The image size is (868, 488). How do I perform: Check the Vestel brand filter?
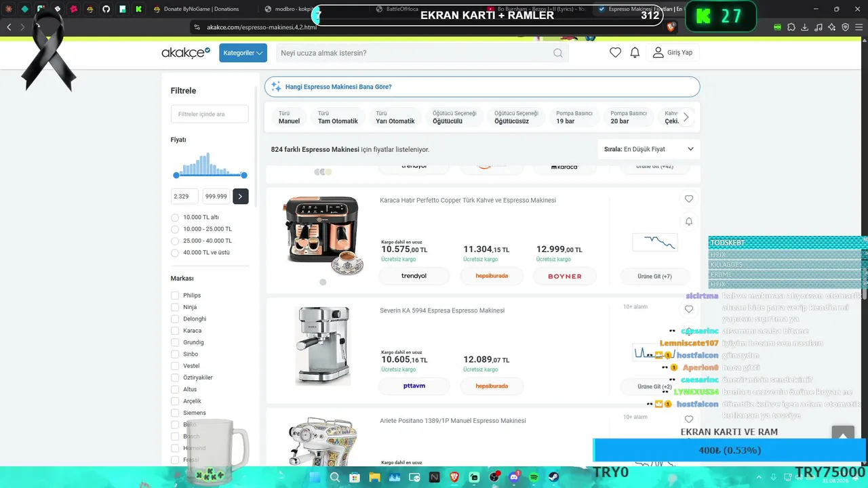175,366
